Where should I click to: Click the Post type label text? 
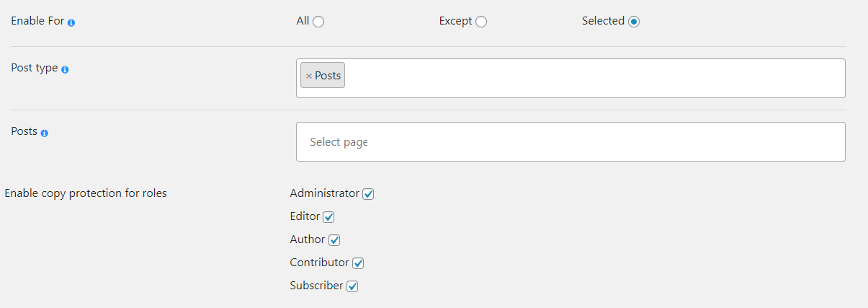click(x=34, y=69)
